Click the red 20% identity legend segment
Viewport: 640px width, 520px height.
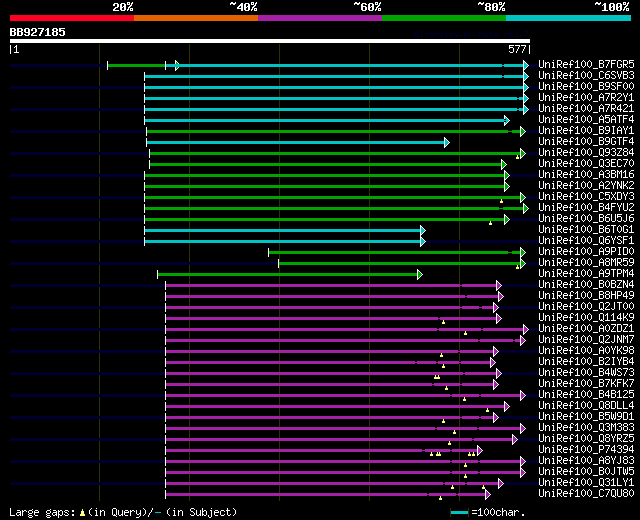tap(72, 18)
